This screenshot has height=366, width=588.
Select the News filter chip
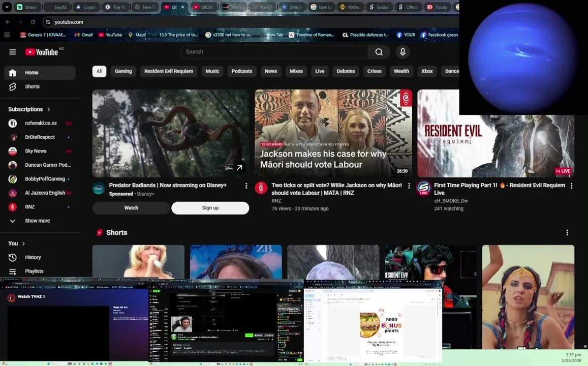click(x=271, y=71)
